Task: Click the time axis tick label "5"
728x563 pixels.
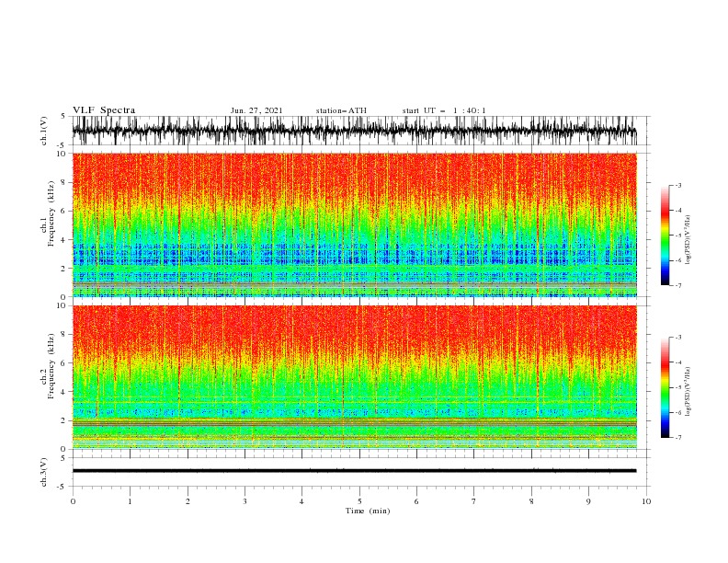Action: [x=359, y=501]
